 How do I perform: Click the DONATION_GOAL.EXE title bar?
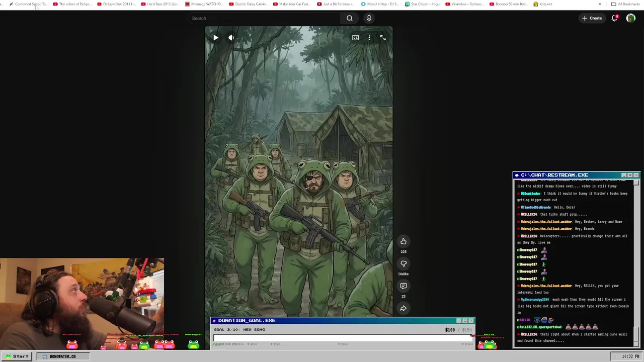342,320
